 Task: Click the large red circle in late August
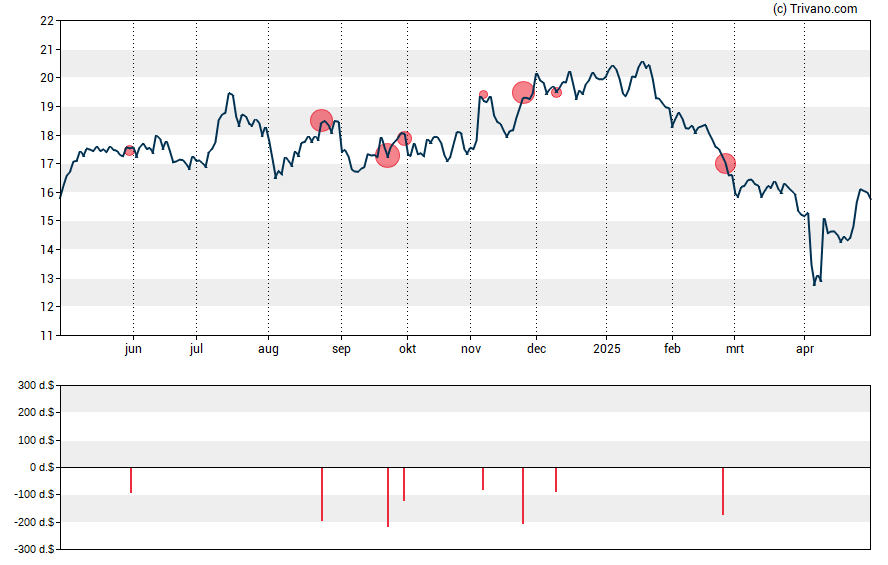click(322, 121)
